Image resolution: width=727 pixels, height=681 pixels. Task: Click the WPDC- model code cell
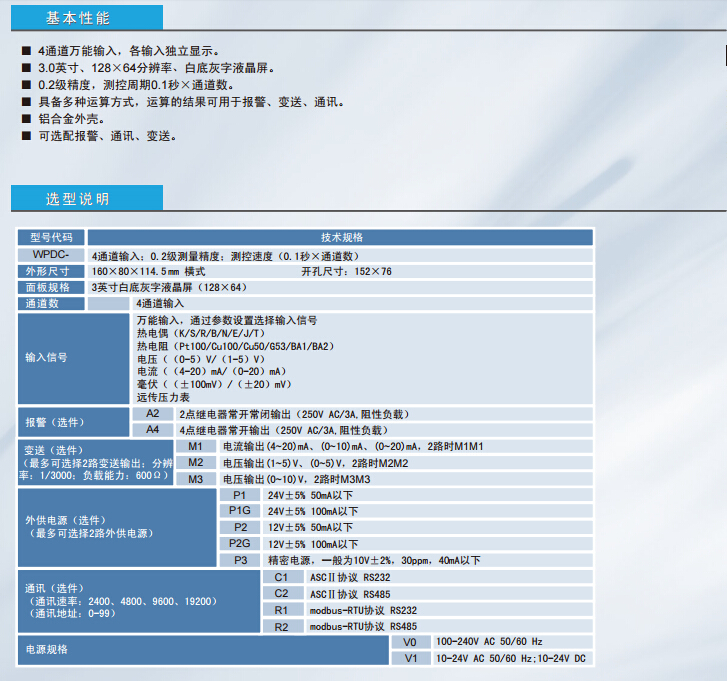tap(52, 255)
